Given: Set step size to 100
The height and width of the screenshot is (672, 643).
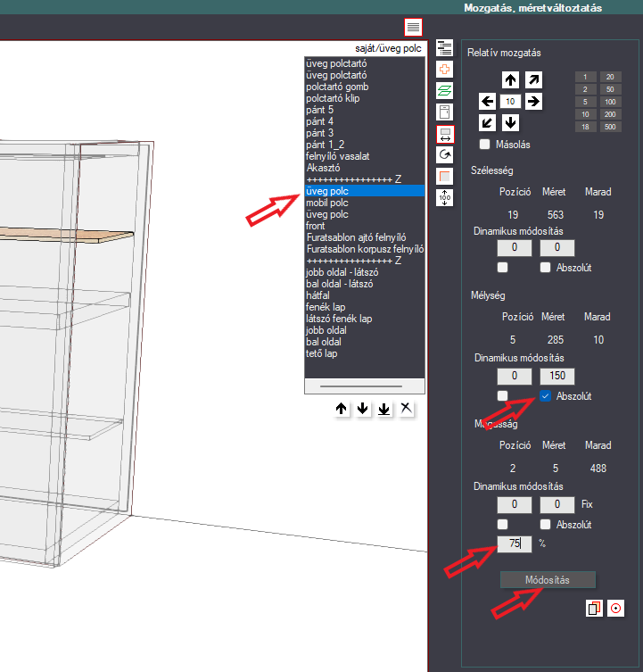Looking at the screenshot, I should coord(610,102).
